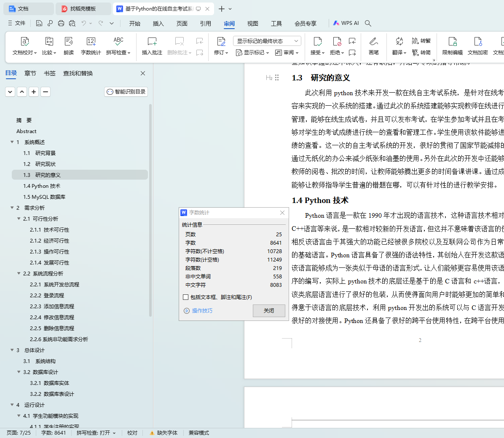Open the 工具 ribbon tab
Image resolution: width=504 pixels, height=438 pixels.
point(276,24)
